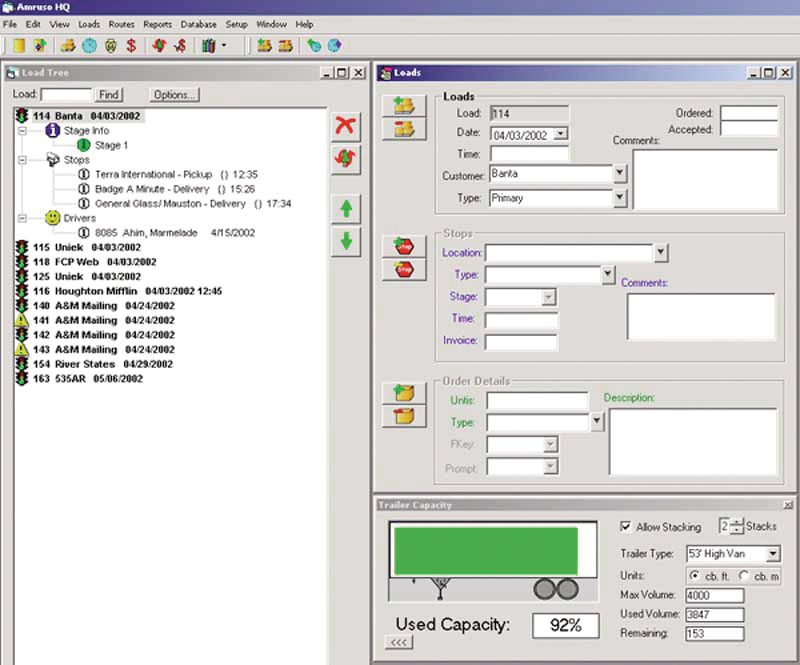800x665 pixels.
Task: Enable the Allow Stacking checkbox
Action: click(626, 527)
